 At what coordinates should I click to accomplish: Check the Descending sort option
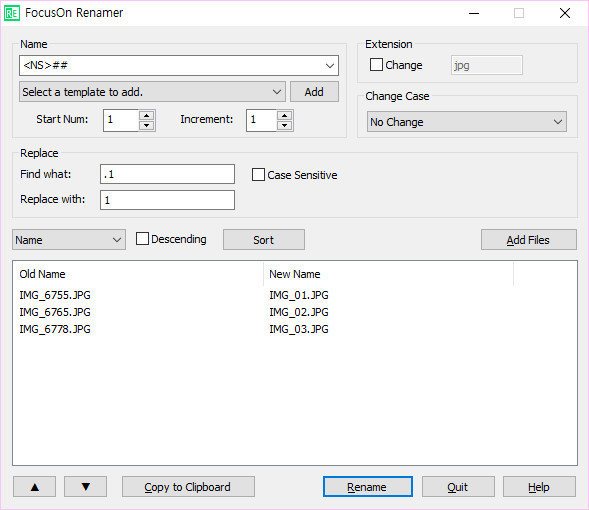tap(142, 239)
